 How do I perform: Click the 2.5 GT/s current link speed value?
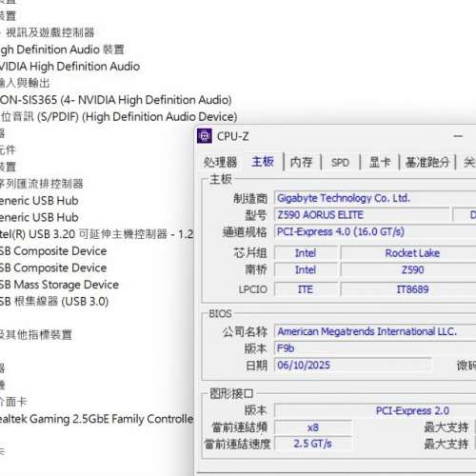tap(313, 444)
